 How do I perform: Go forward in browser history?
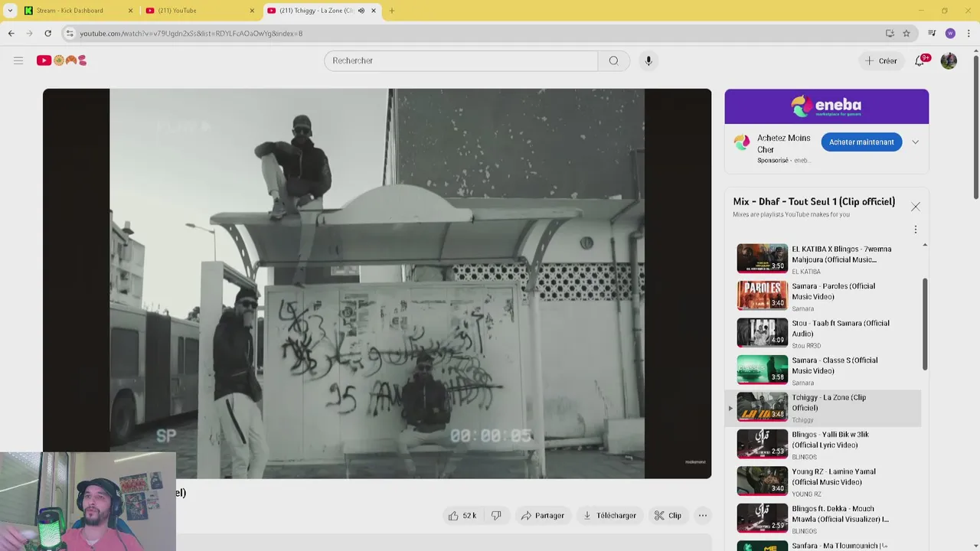(x=29, y=34)
